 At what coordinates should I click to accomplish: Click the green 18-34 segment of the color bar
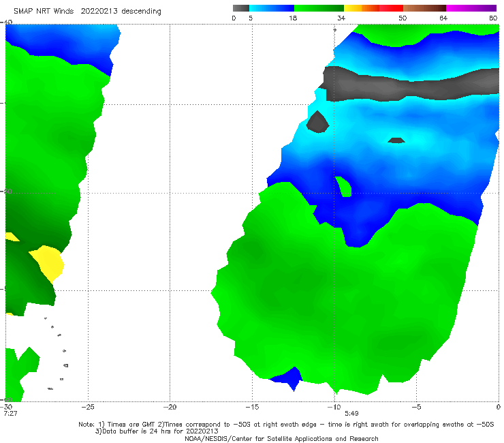[x=319, y=8]
